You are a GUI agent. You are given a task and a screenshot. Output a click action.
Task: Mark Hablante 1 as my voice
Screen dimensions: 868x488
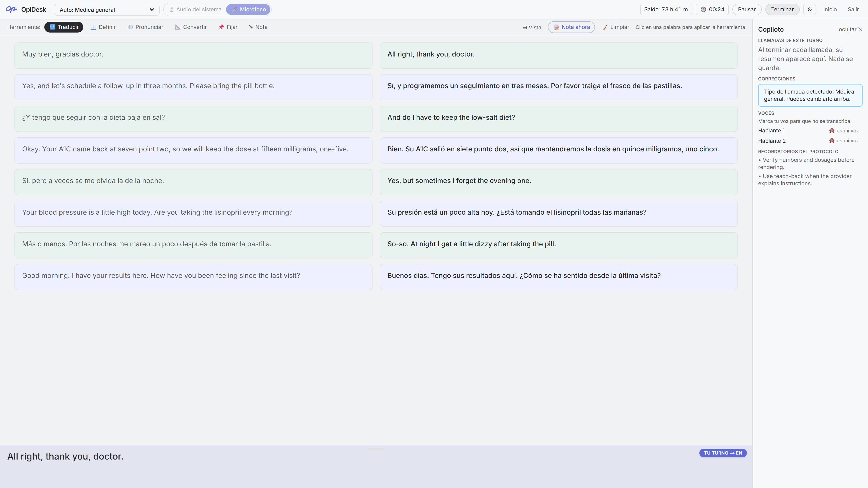tap(844, 131)
